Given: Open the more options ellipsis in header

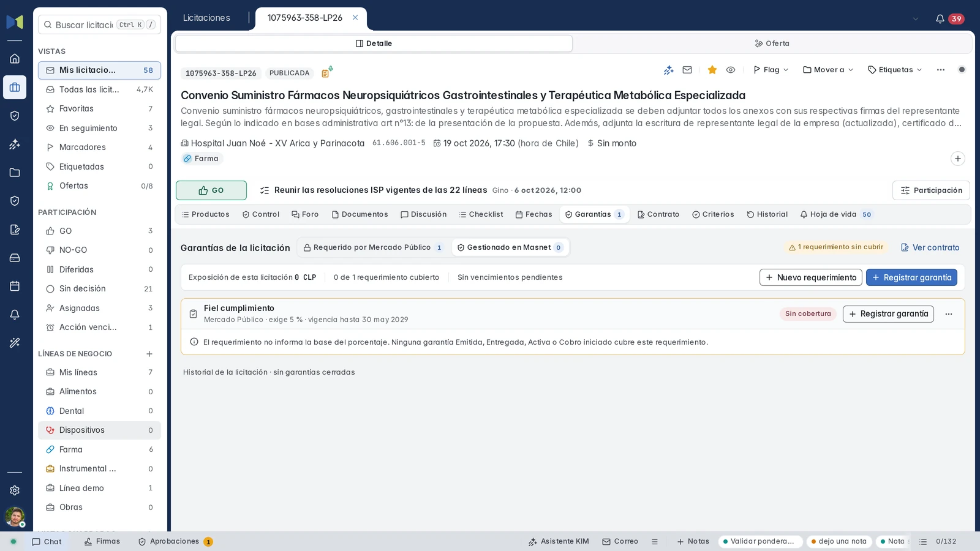Looking at the screenshot, I should click(941, 70).
